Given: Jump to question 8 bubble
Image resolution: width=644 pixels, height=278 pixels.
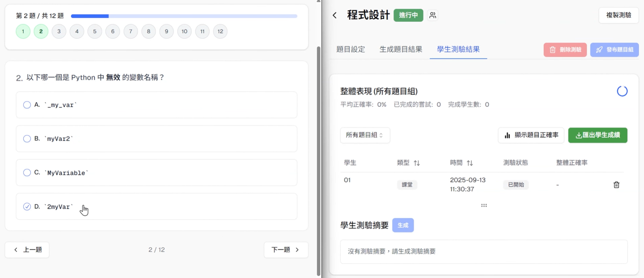Looking at the screenshot, I should click(148, 31).
